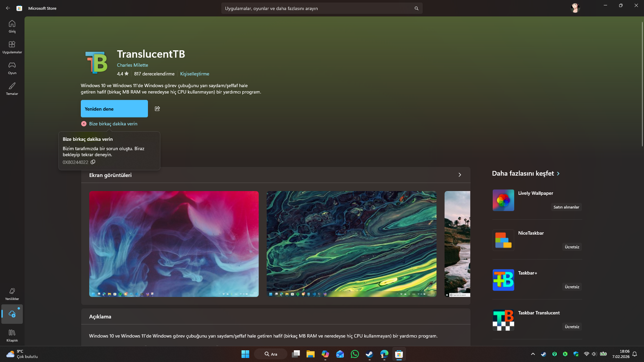Click the back arrow in title bar
This screenshot has width=644, height=362.
coord(8,8)
